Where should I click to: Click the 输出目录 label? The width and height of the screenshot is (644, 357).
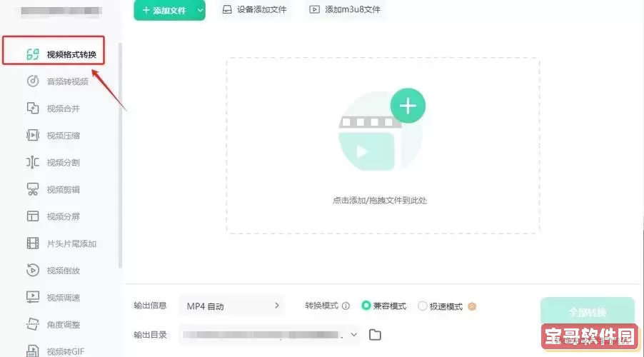[x=150, y=335]
